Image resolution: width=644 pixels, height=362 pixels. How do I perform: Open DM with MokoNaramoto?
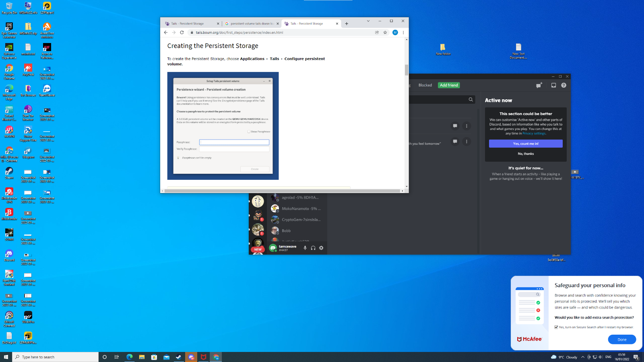point(298,209)
